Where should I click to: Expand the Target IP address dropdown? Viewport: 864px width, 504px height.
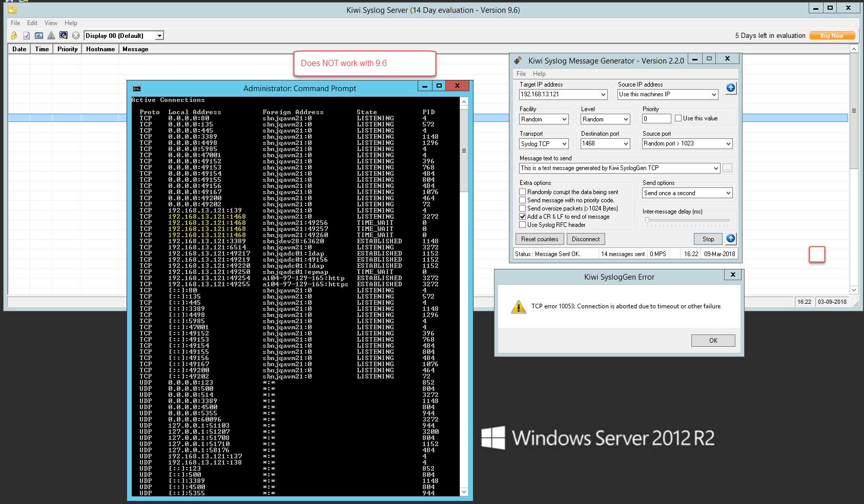pyautogui.click(x=603, y=95)
